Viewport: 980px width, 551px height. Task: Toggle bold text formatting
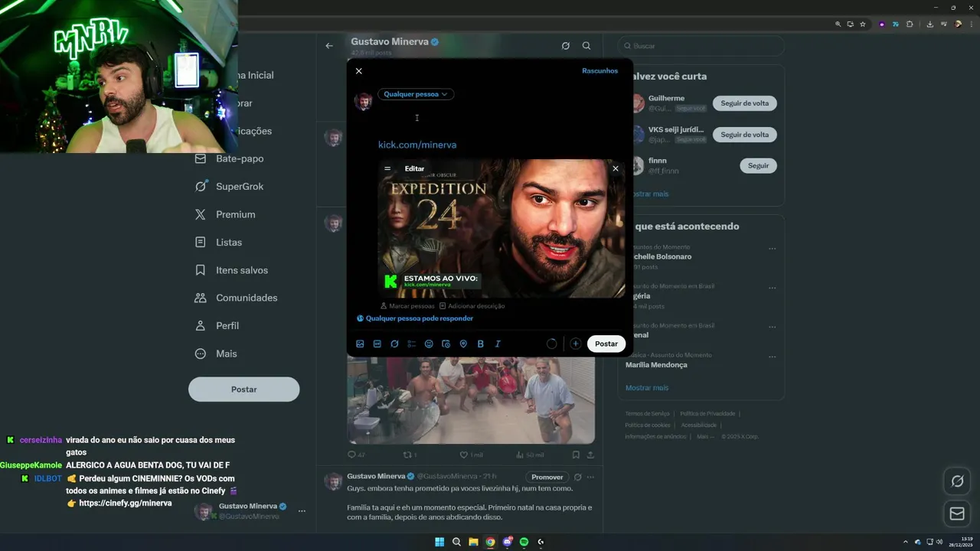[x=481, y=344]
